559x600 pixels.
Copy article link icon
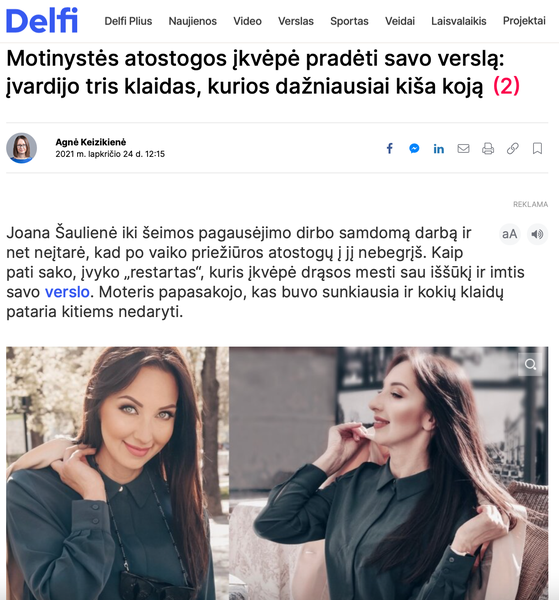[513, 148]
